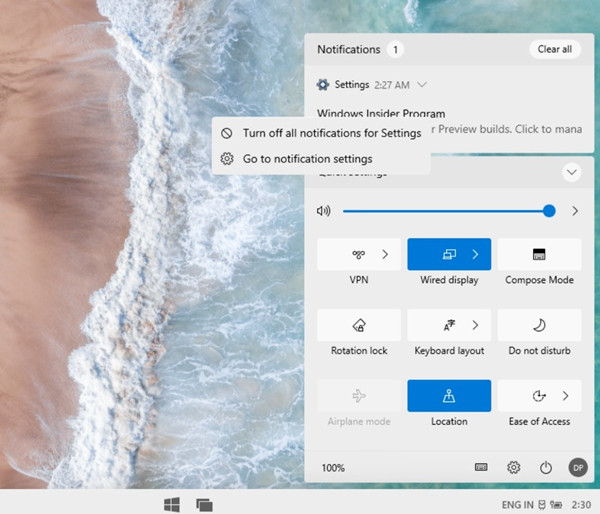
Task: Choose Go to notification settings
Action: (307, 159)
